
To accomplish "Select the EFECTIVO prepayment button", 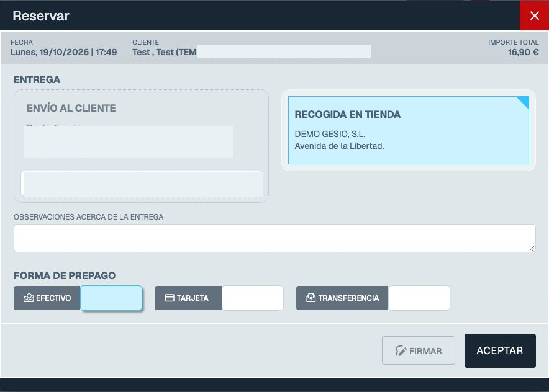I will pos(47,298).
